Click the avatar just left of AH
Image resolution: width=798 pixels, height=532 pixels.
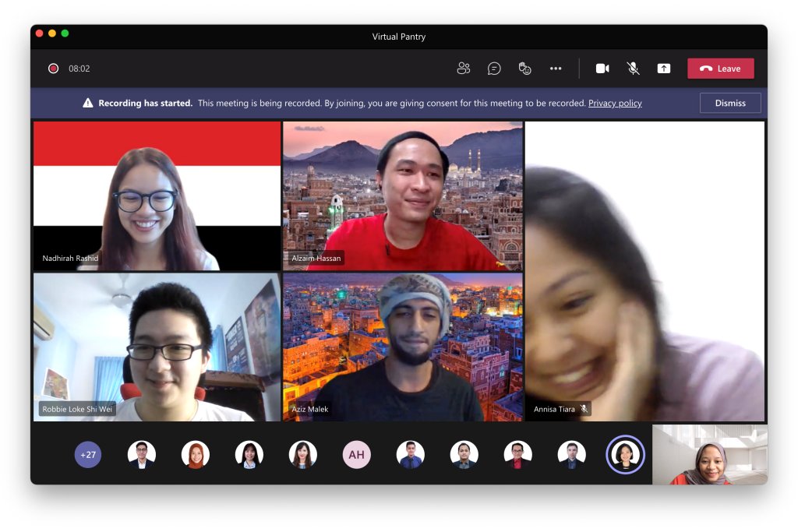[303, 454]
